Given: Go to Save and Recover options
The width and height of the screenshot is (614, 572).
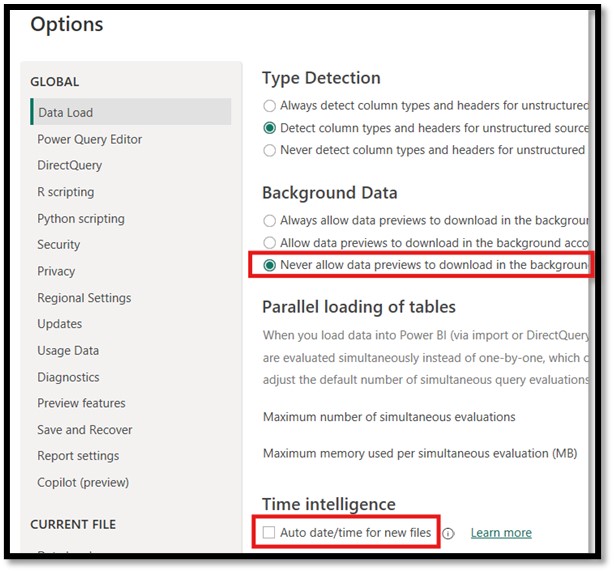Looking at the screenshot, I should click(x=85, y=430).
